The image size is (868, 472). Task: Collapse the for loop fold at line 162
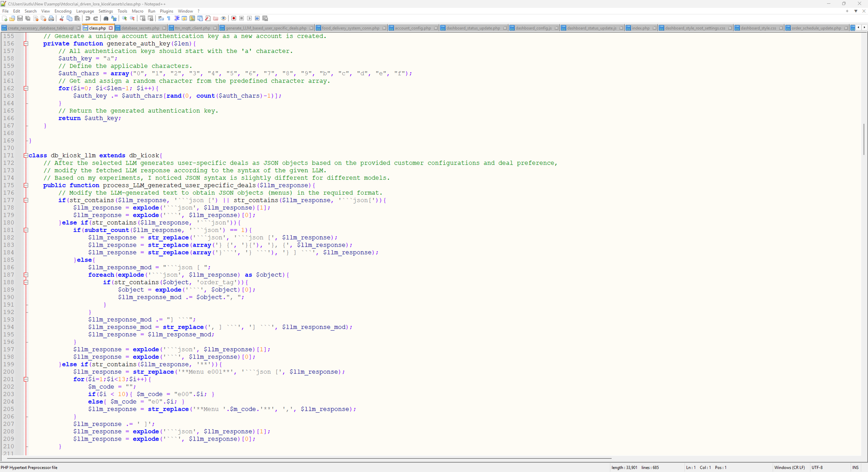pos(26,88)
